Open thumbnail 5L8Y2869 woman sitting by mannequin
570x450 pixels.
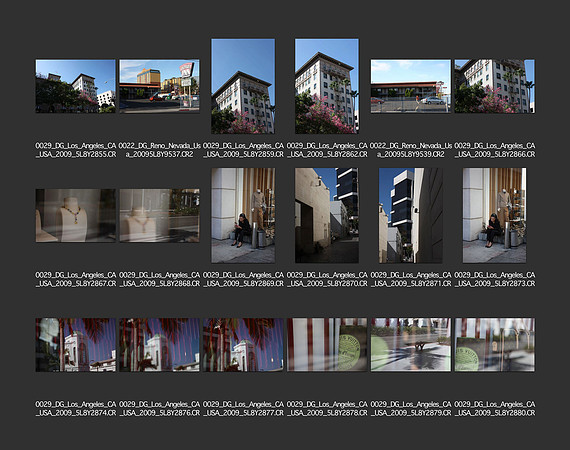click(243, 215)
